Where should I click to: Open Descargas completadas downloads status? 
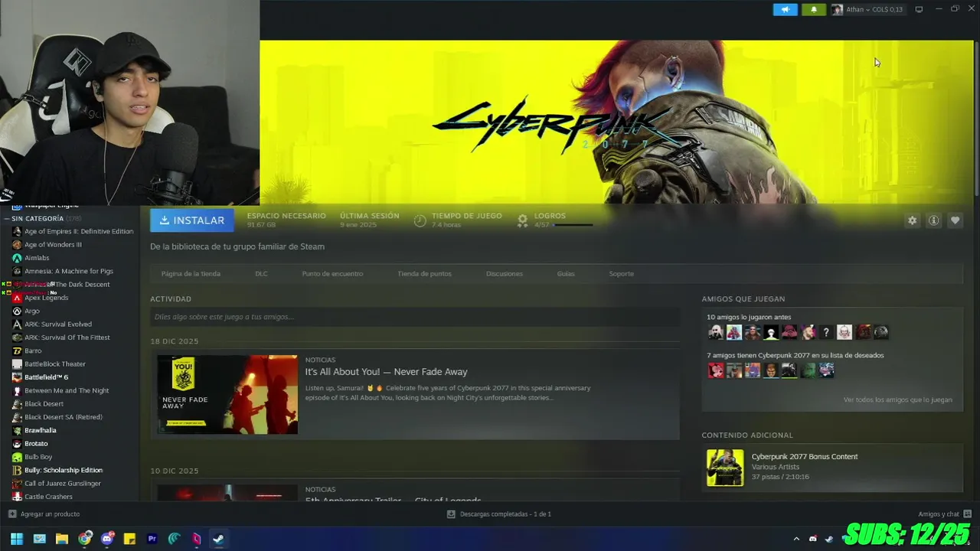(499, 514)
